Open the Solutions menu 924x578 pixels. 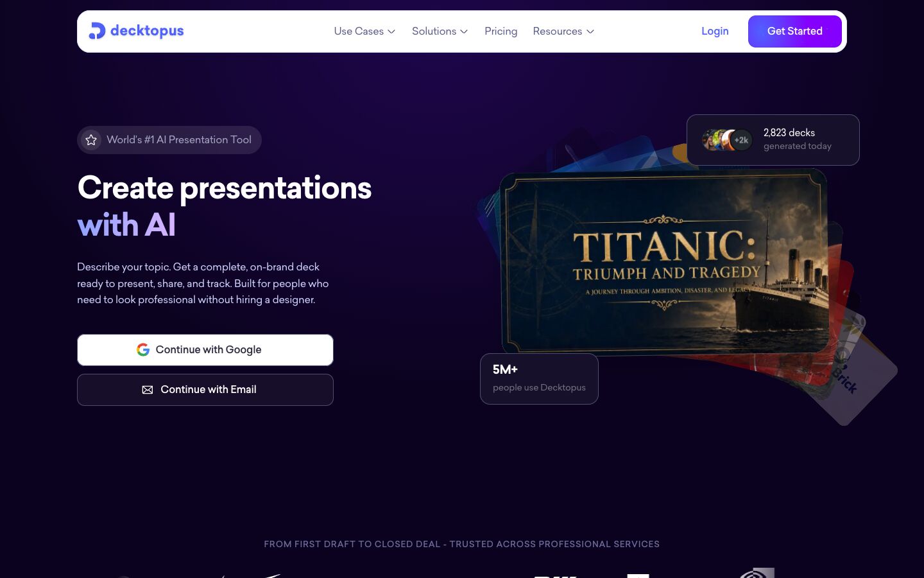coord(440,31)
